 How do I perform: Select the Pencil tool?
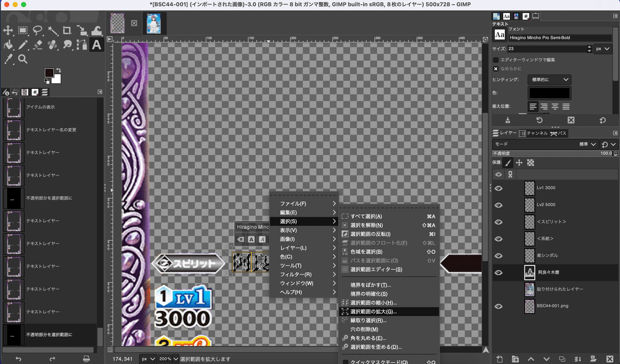[x=23, y=45]
